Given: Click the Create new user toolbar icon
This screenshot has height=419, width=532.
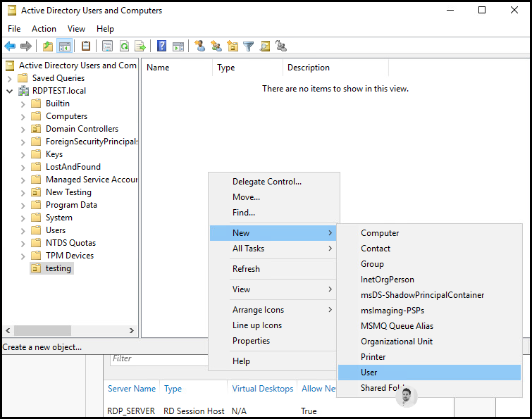Looking at the screenshot, I should point(200,46).
